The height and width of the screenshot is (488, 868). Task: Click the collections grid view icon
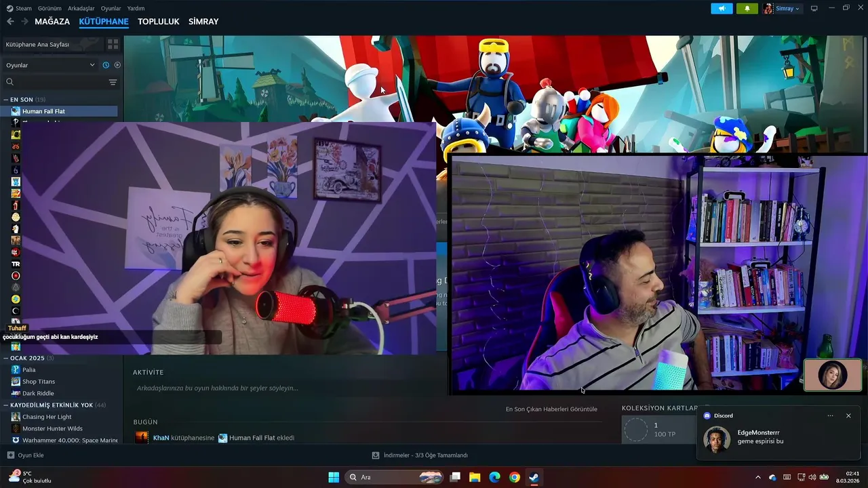click(113, 44)
